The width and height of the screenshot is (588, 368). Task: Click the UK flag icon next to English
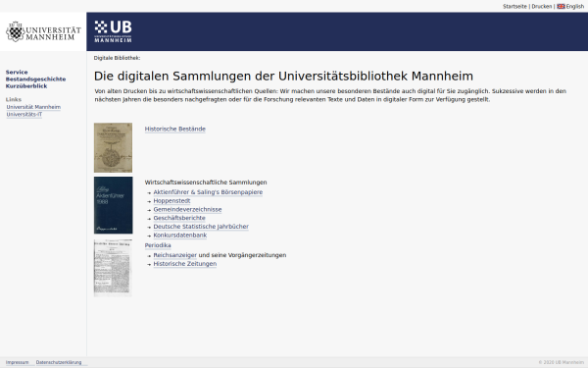(561, 7)
